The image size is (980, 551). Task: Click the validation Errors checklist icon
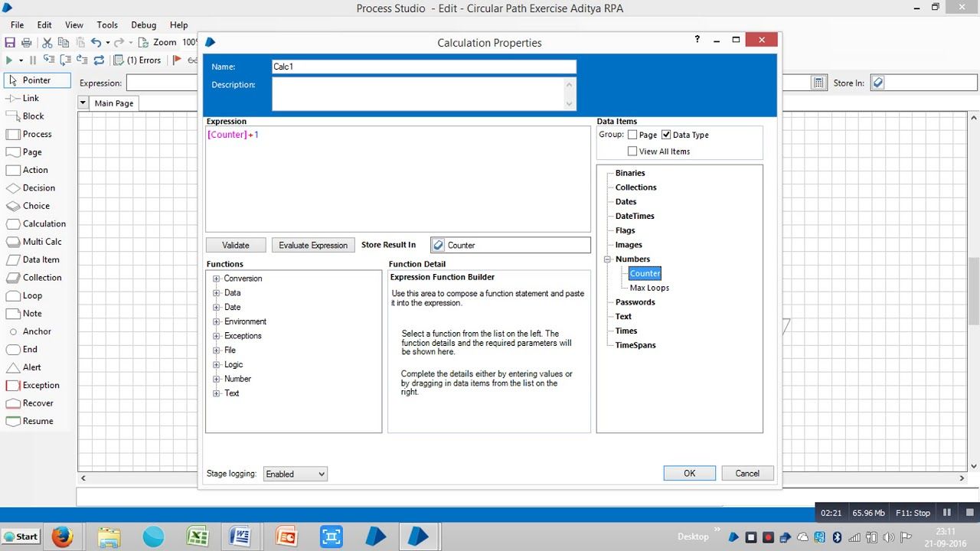coord(119,60)
